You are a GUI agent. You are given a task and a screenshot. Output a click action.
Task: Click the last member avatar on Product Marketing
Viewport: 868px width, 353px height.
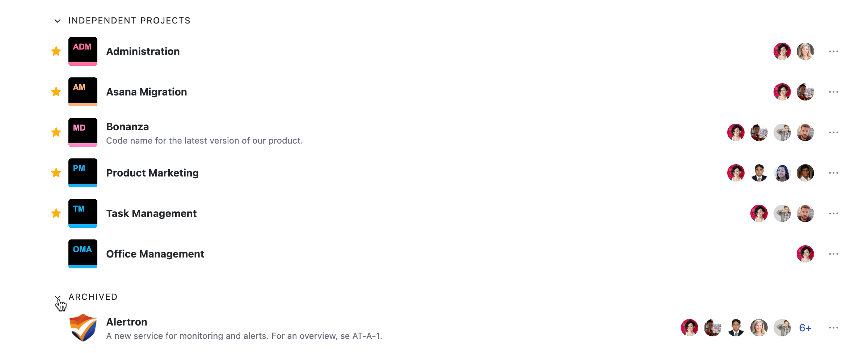[805, 173]
